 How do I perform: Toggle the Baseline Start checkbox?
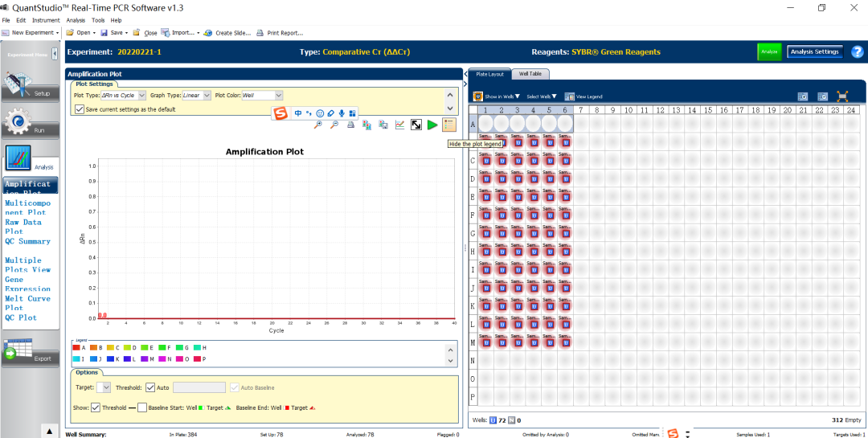click(142, 407)
